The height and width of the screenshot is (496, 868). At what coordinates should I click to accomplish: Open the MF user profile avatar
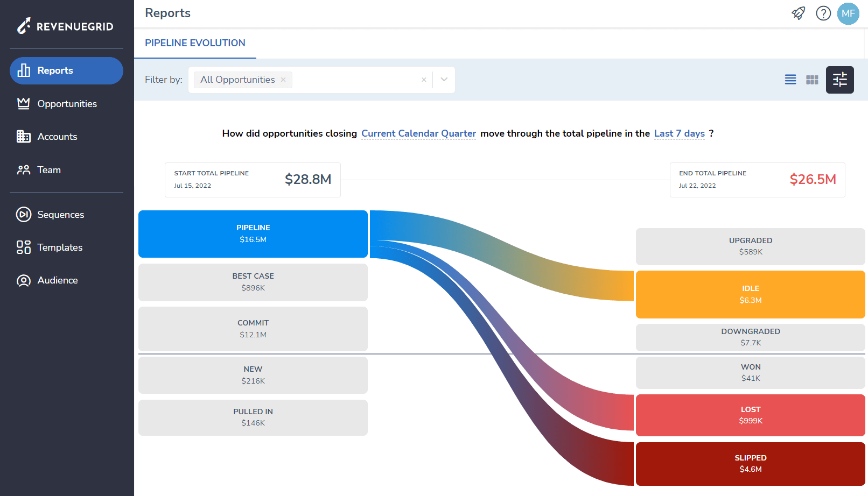click(x=848, y=13)
